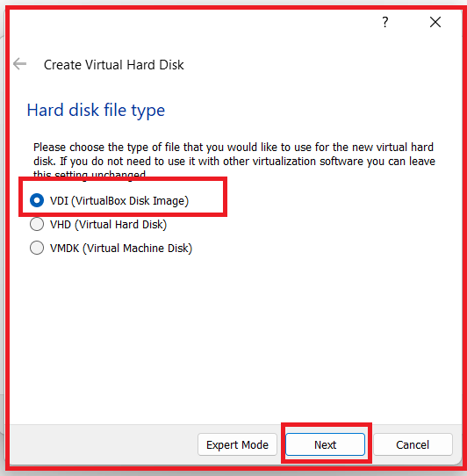Cancel the disk creation wizard
467x476 pixels.
tap(413, 444)
